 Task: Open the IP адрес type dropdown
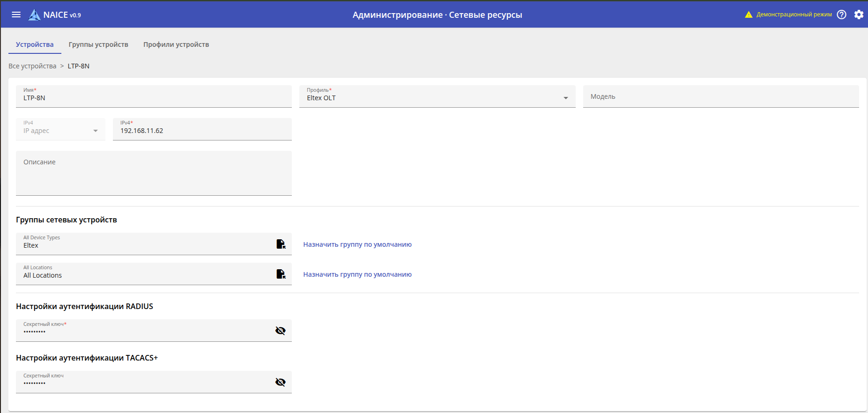[95, 131]
